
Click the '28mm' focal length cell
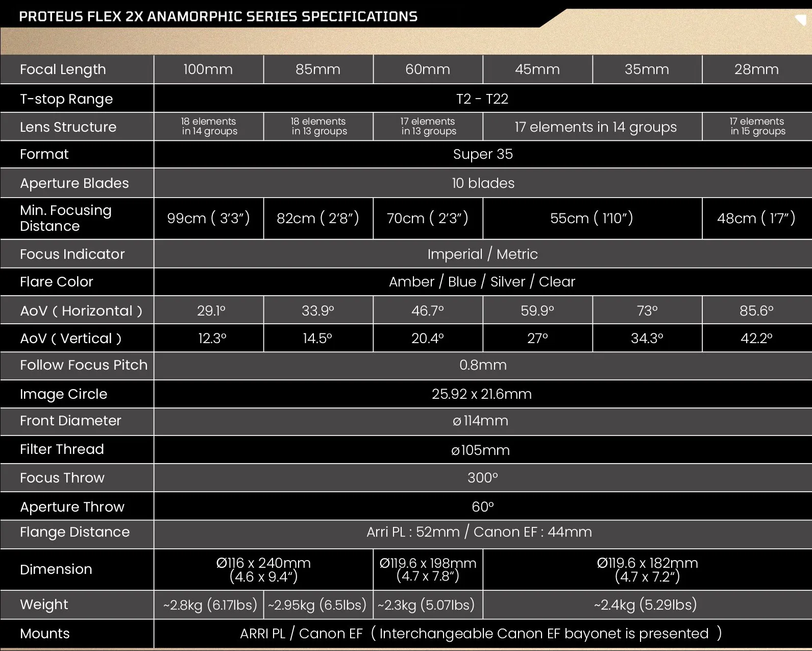click(x=757, y=69)
